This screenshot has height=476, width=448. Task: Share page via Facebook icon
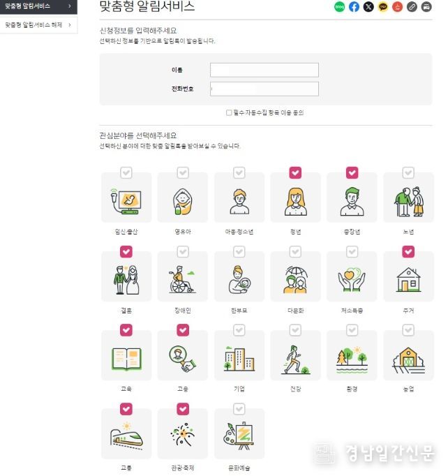tap(354, 7)
